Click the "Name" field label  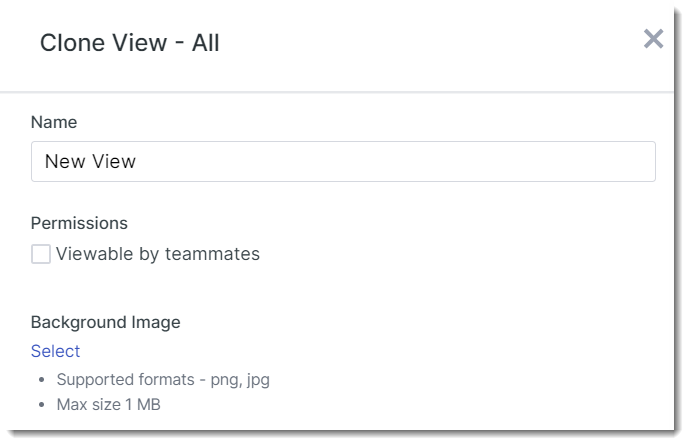54,122
